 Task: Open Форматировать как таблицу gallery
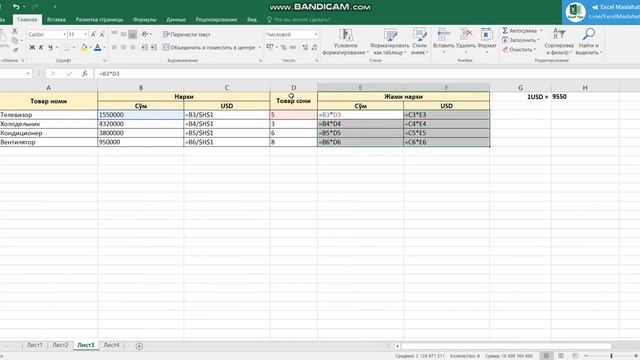(x=390, y=42)
